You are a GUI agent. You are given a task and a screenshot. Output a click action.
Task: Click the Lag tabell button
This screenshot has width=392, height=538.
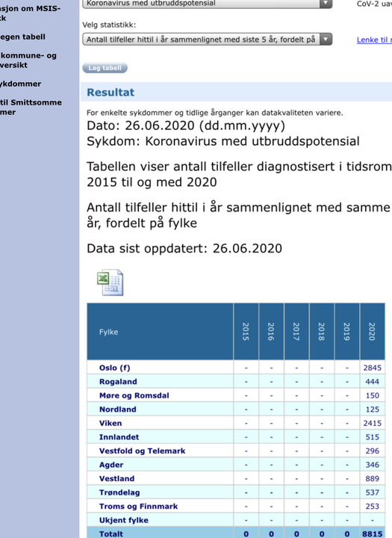[x=105, y=68]
